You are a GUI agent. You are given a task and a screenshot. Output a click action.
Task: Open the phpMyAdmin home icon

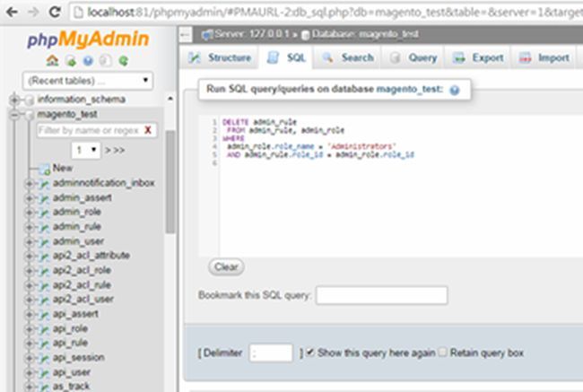[x=52, y=60]
